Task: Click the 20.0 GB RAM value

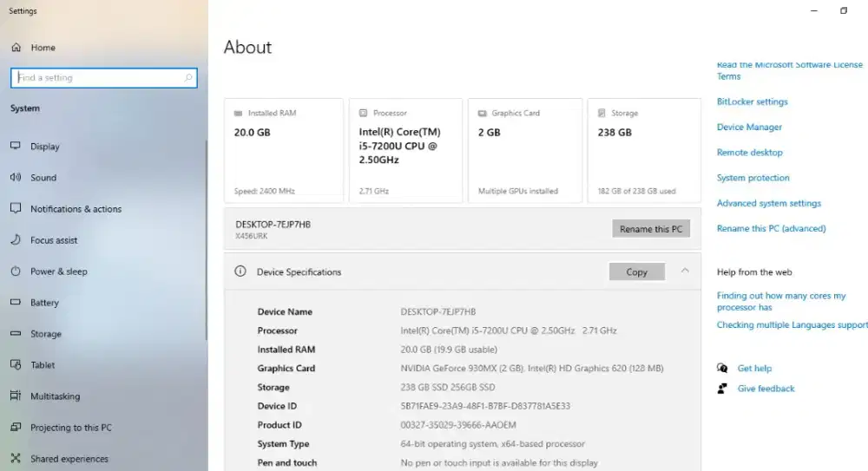Action: pos(252,132)
